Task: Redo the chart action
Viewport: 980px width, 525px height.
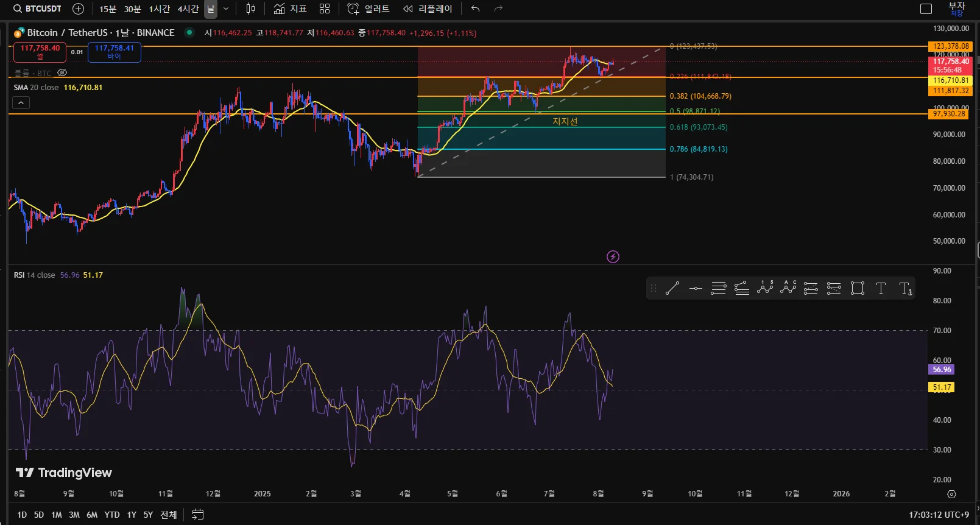Action: point(498,9)
